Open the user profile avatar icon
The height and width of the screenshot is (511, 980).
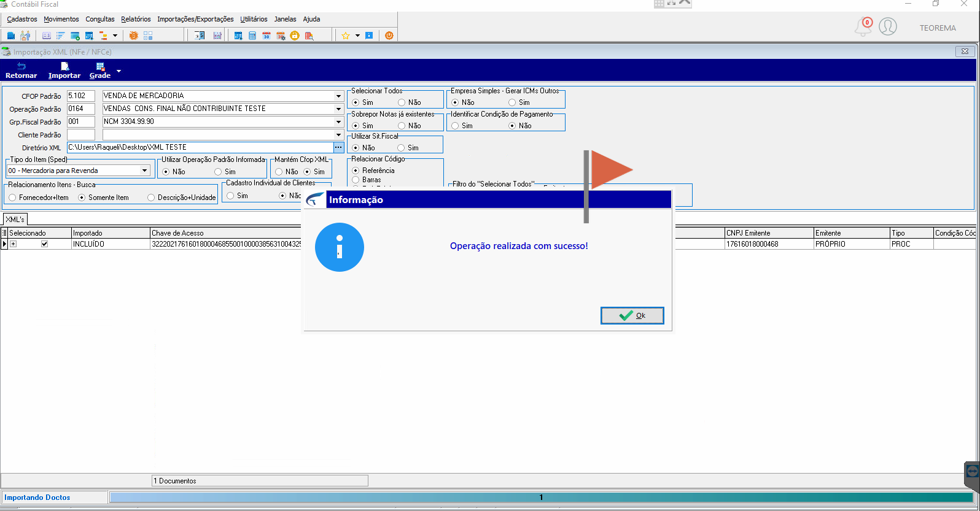click(888, 26)
